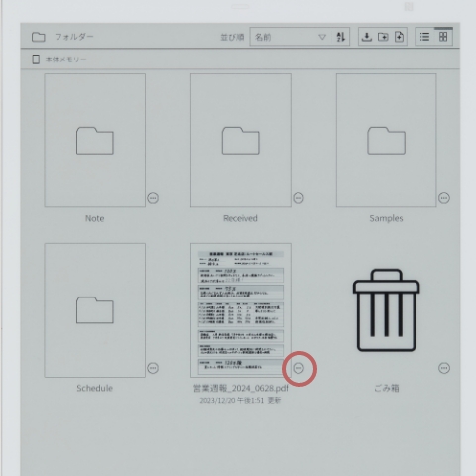Open the ごみ箱 trash bin
The width and height of the screenshot is (476, 476).
pos(386,310)
